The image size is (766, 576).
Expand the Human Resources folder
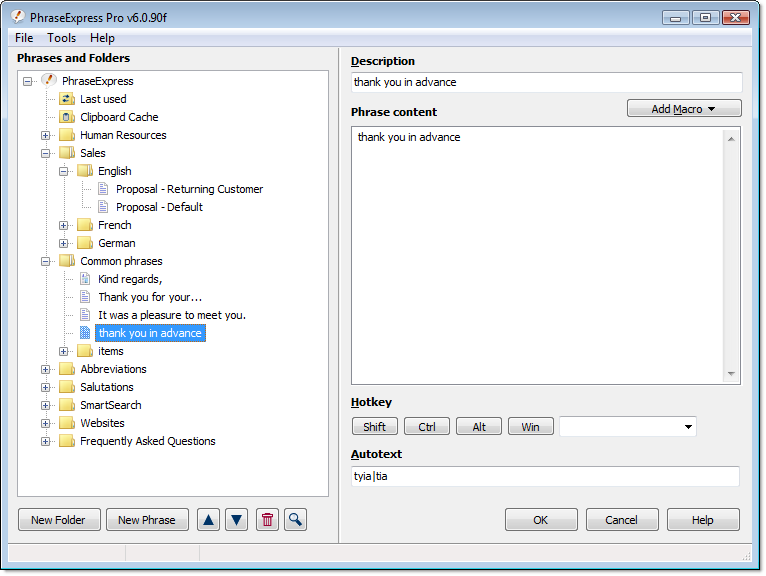click(45, 135)
